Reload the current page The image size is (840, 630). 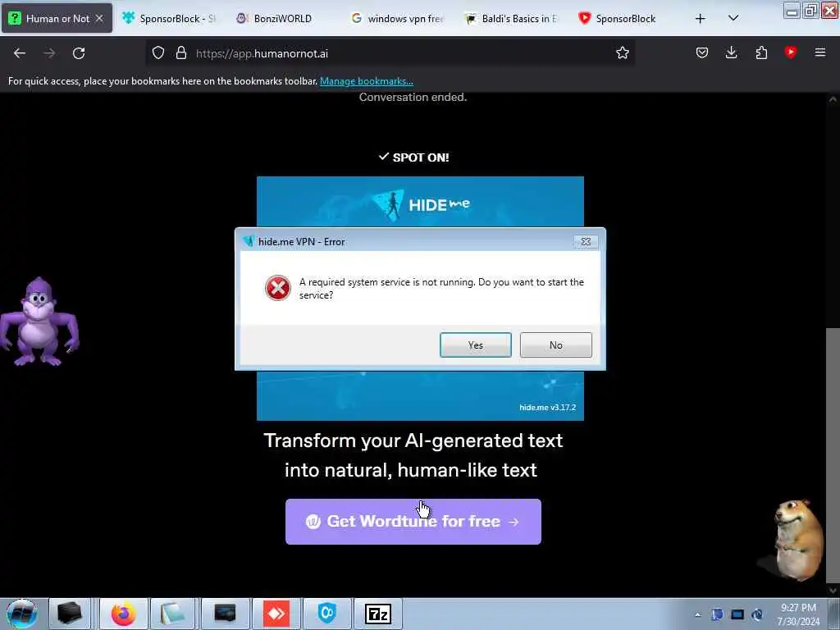click(x=79, y=53)
